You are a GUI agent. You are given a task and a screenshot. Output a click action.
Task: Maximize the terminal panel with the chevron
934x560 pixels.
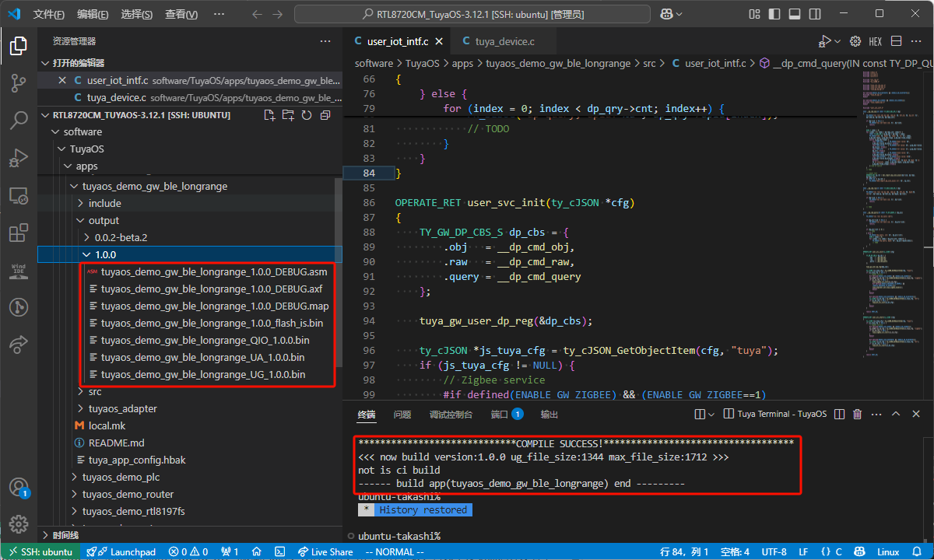click(x=896, y=415)
